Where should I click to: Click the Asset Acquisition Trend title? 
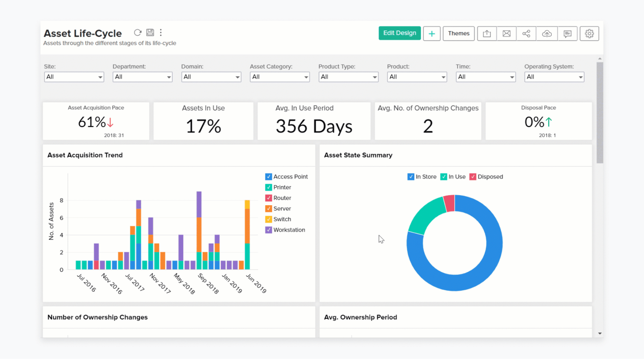(x=85, y=155)
